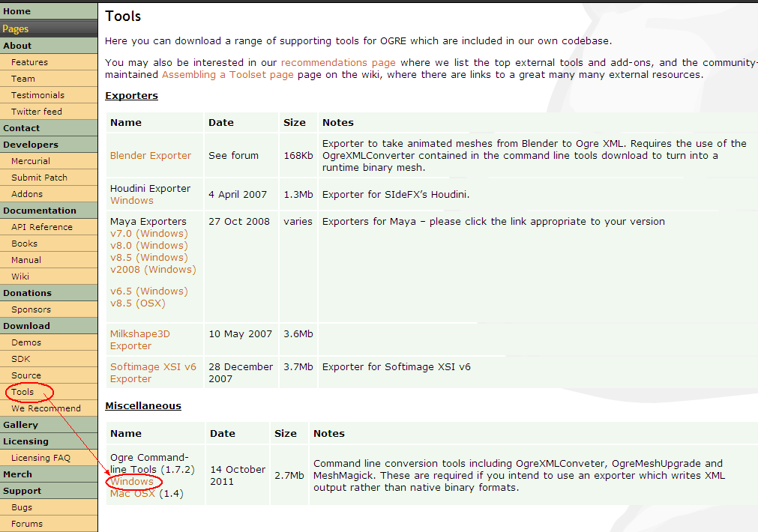
Task: View the Sponsors page
Action: click(x=48, y=309)
